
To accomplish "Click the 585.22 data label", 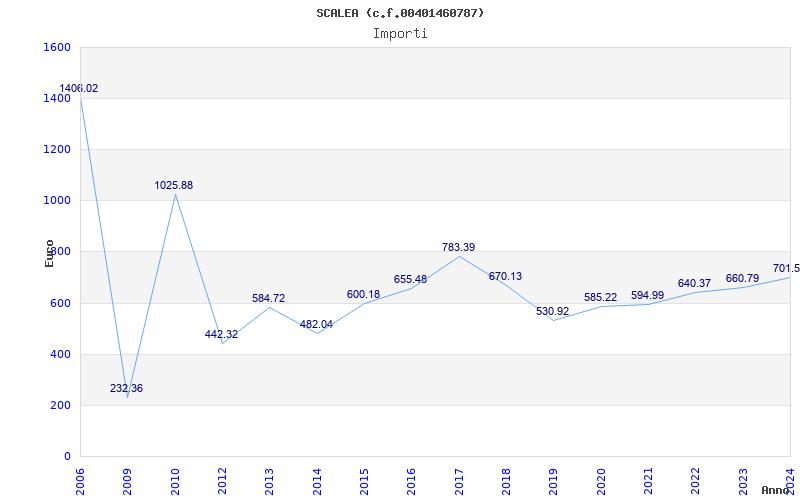I will (601, 297).
